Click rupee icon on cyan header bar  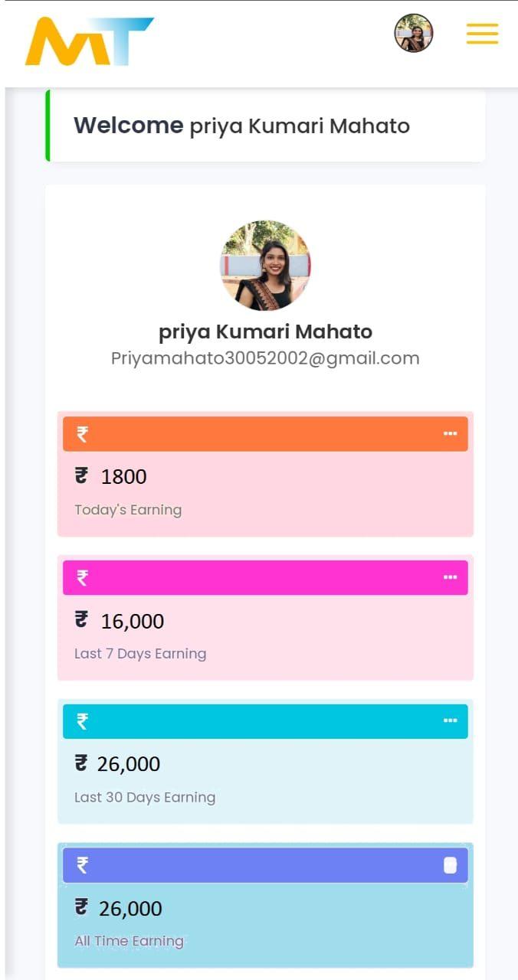(x=82, y=721)
